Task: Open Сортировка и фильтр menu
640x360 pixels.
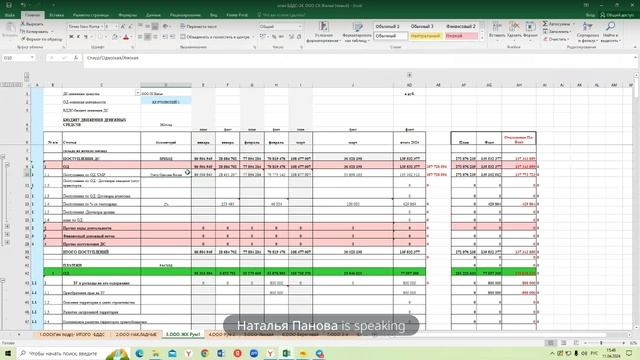Action: pyautogui.click(x=588, y=33)
